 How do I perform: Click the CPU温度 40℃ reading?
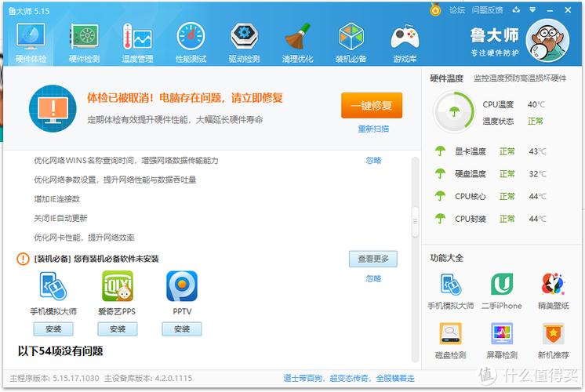514,104
